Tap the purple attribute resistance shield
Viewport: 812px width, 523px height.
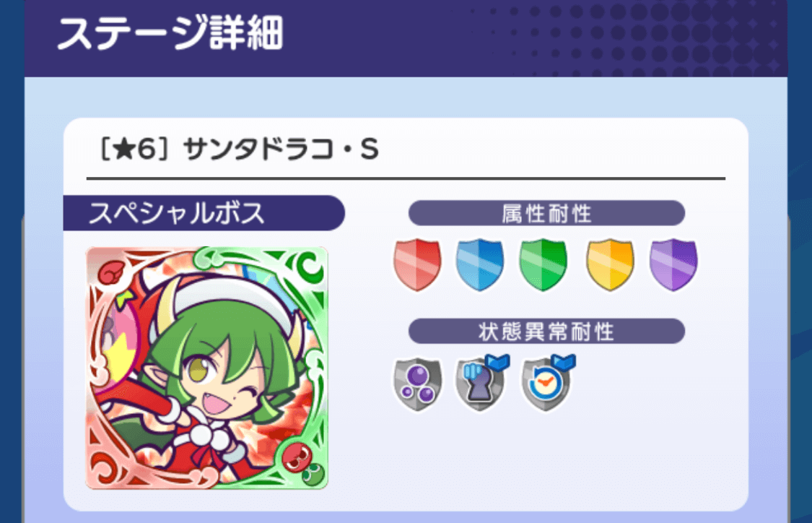tap(673, 265)
